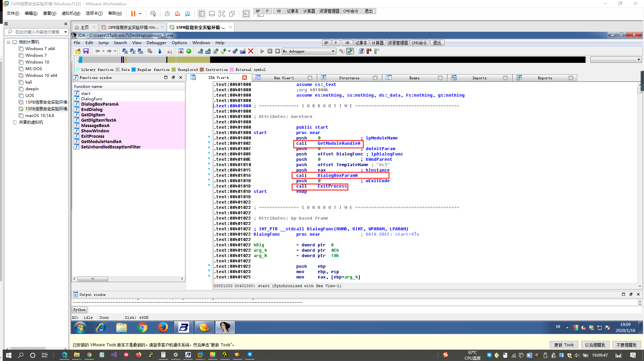Open IDA Jump menu
Screen dimensions: 644x361
click(x=103, y=43)
